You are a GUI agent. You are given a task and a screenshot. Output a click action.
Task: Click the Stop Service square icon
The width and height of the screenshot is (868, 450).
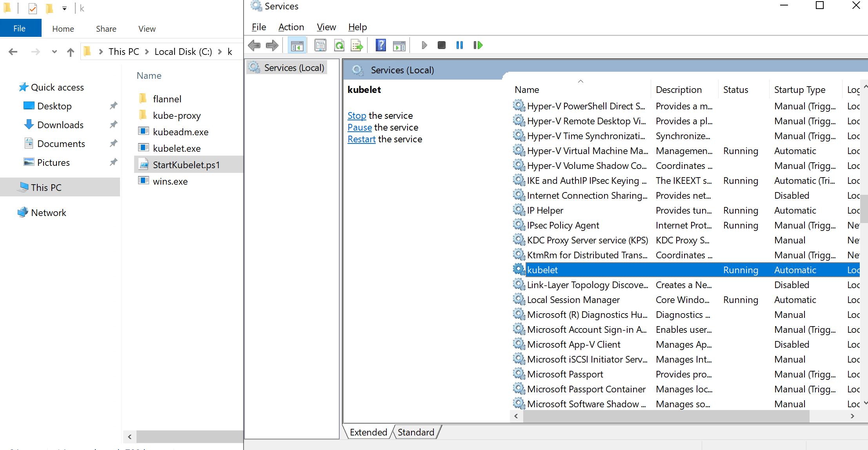tap(442, 45)
